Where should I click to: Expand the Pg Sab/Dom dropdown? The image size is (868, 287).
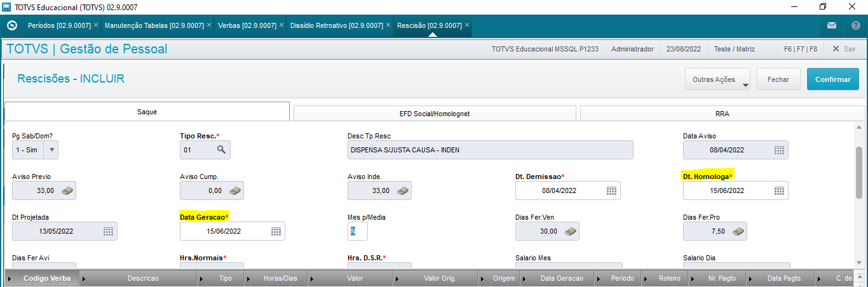pos(51,150)
